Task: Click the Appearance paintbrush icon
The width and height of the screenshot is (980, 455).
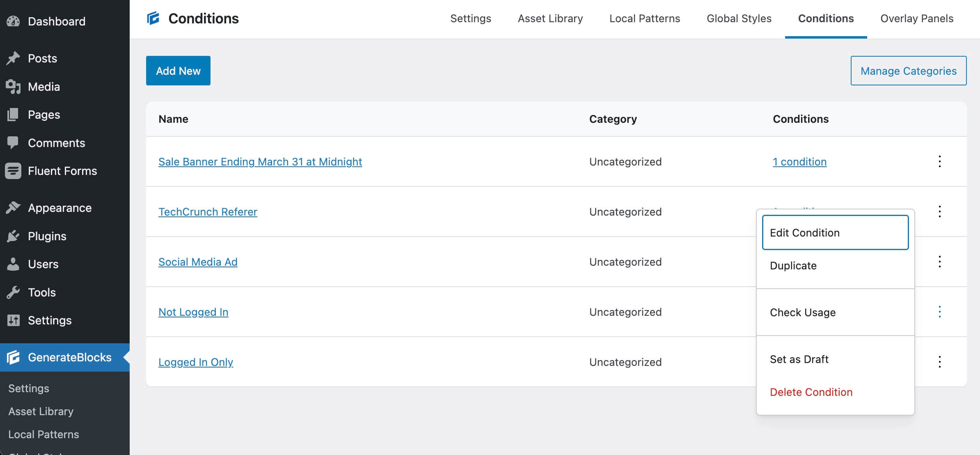Action: [x=13, y=208]
